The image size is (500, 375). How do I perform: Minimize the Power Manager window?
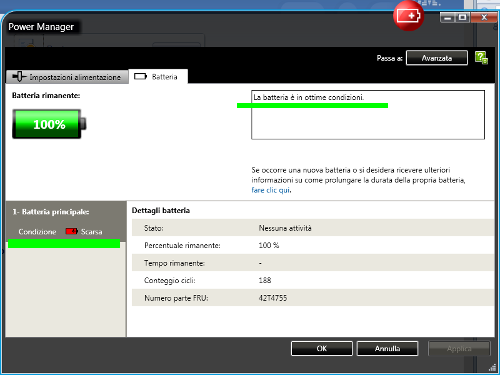447,17
